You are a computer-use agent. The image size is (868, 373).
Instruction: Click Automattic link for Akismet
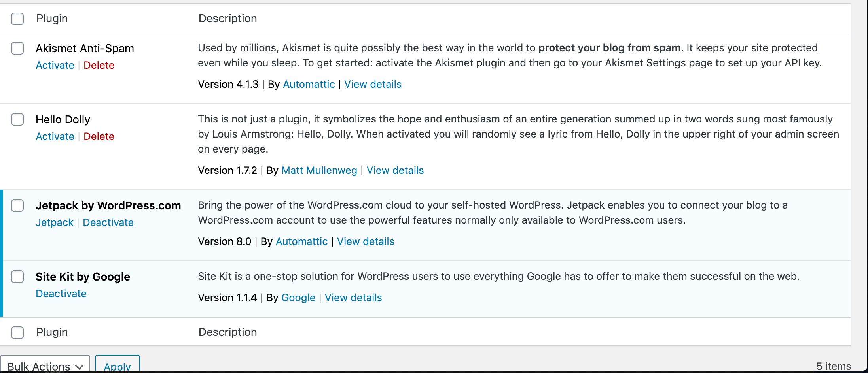click(309, 84)
